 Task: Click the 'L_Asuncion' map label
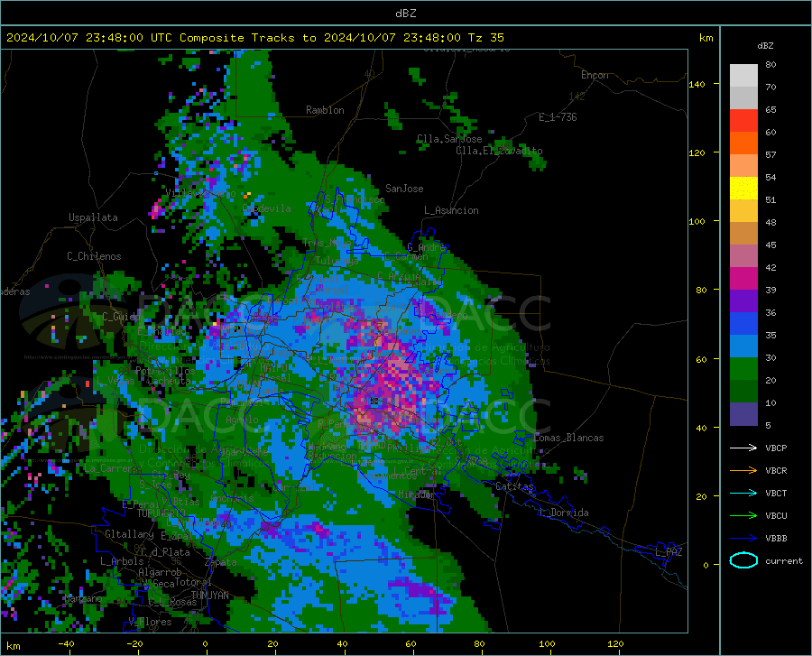coord(451,210)
